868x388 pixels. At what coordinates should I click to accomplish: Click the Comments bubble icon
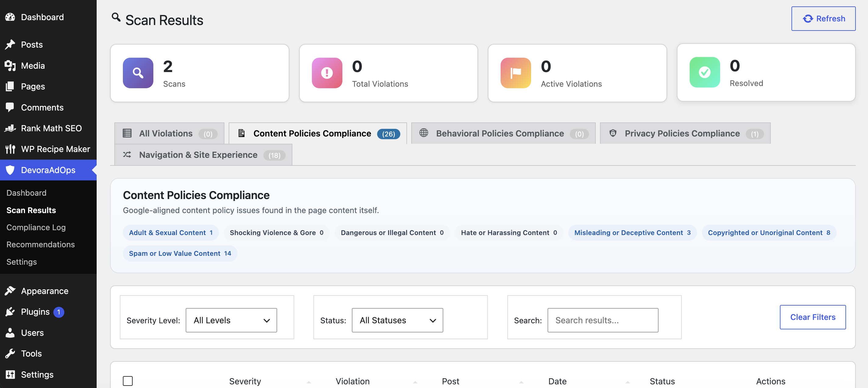[x=10, y=107]
